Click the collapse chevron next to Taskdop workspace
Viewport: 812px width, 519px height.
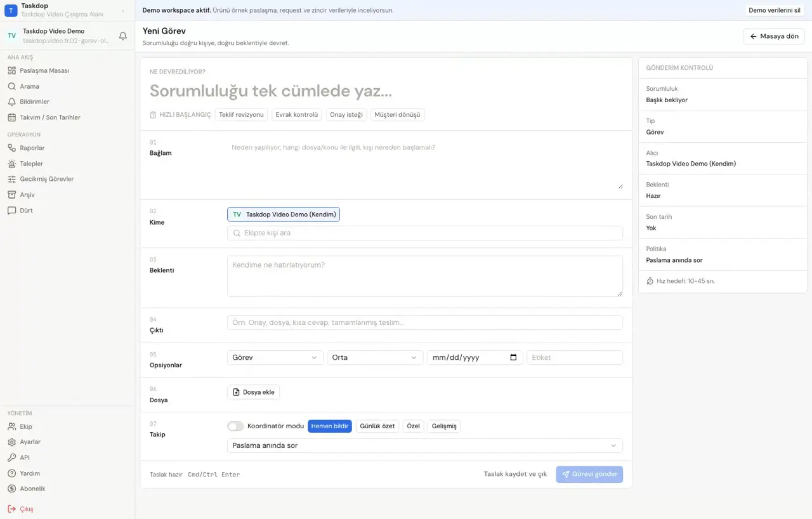click(122, 10)
